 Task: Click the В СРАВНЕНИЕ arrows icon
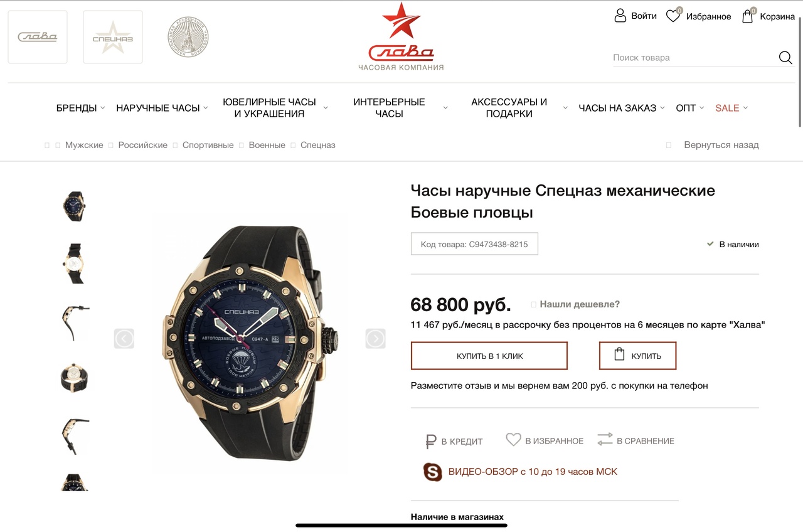[x=605, y=440]
